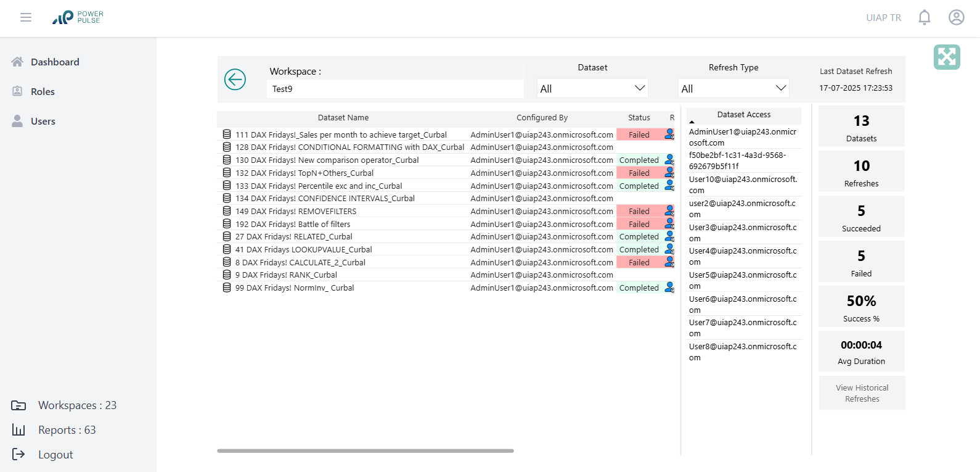
Task: Click the 50% Success card
Action: (861, 307)
